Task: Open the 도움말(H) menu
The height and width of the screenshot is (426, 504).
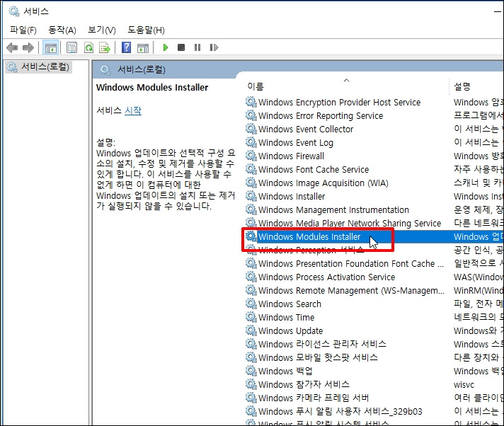Action: [146, 30]
